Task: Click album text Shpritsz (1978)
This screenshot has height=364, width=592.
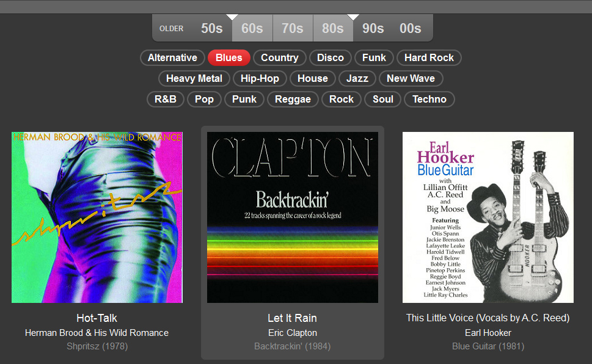Action: pos(97,346)
